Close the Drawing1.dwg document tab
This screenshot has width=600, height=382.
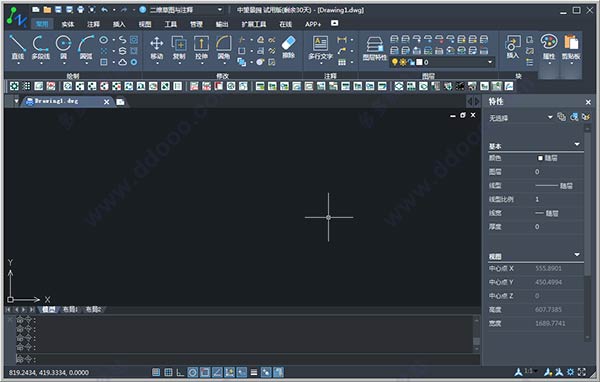(x=106, y=102)
